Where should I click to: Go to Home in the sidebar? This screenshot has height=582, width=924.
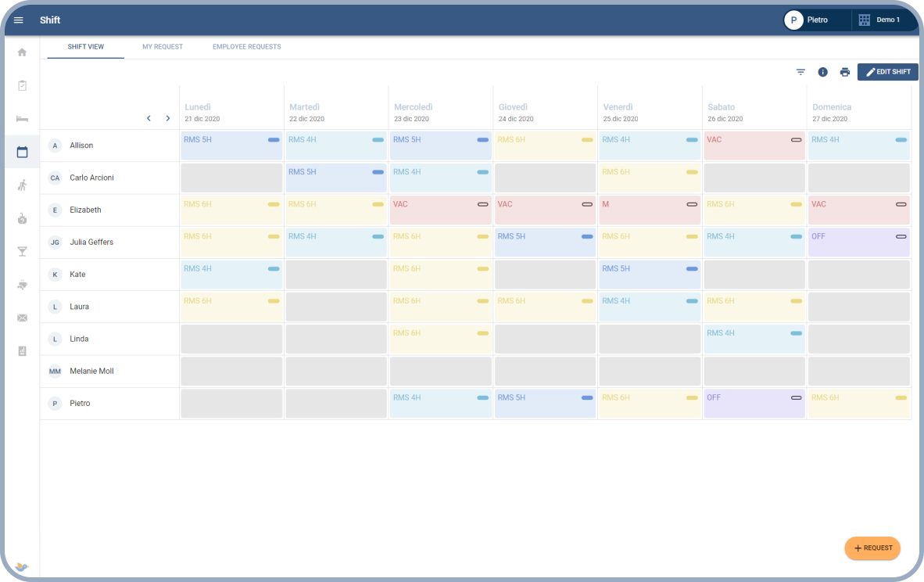tap(22, 52)
